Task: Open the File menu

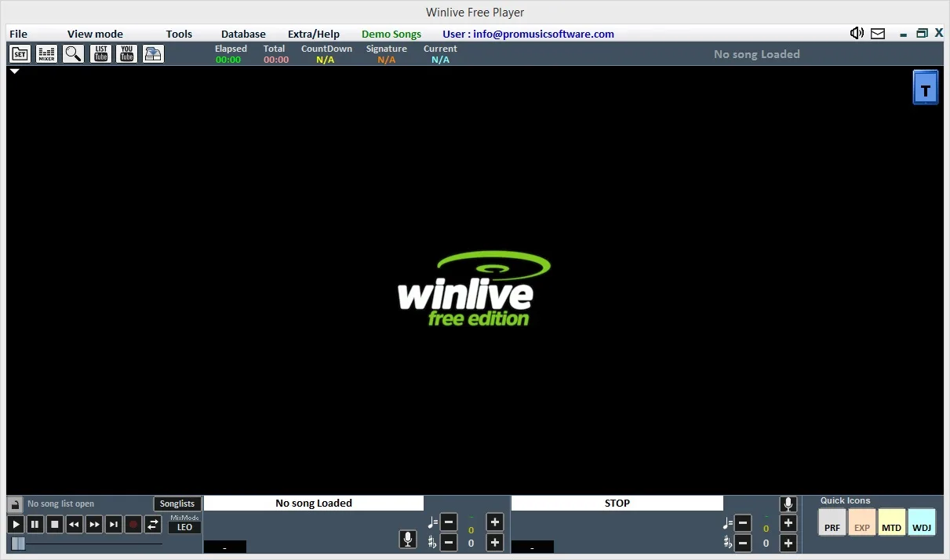Action: 18,34
